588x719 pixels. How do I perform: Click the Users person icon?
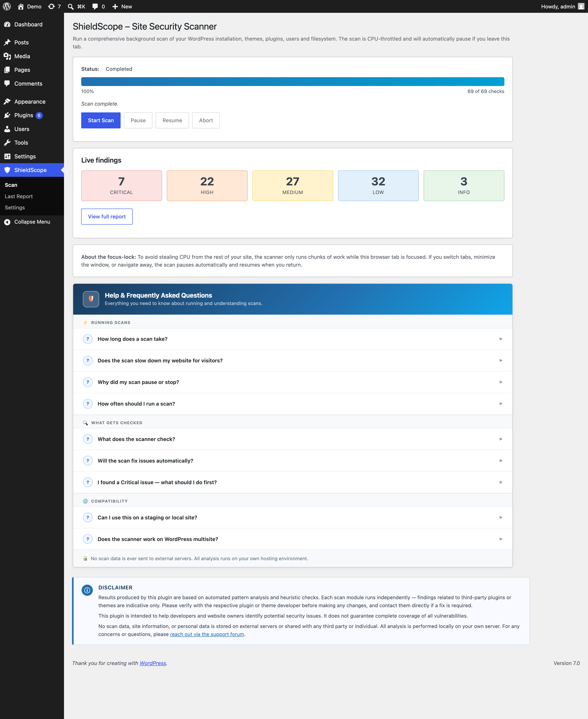tap(7, 129)
